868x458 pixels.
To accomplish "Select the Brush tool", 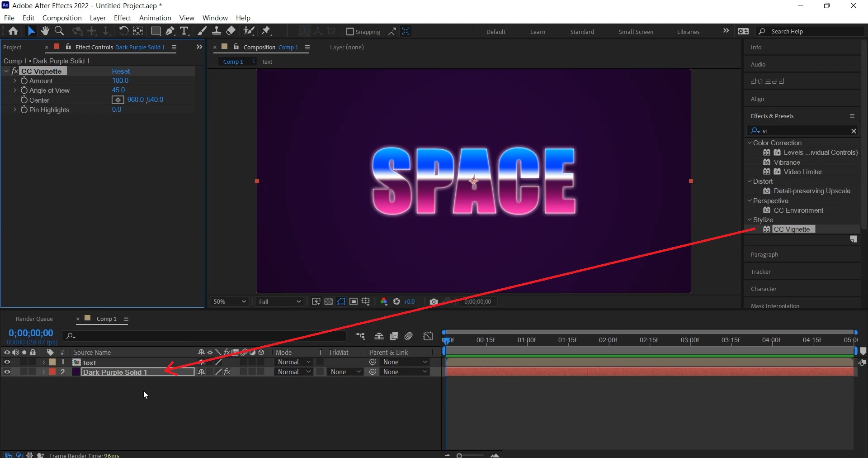I will pyautogui.click(x=202, y=31).
